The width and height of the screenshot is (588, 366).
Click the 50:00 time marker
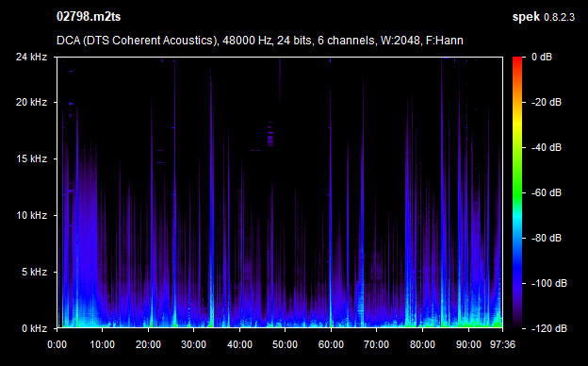click(x=285, y=344)
